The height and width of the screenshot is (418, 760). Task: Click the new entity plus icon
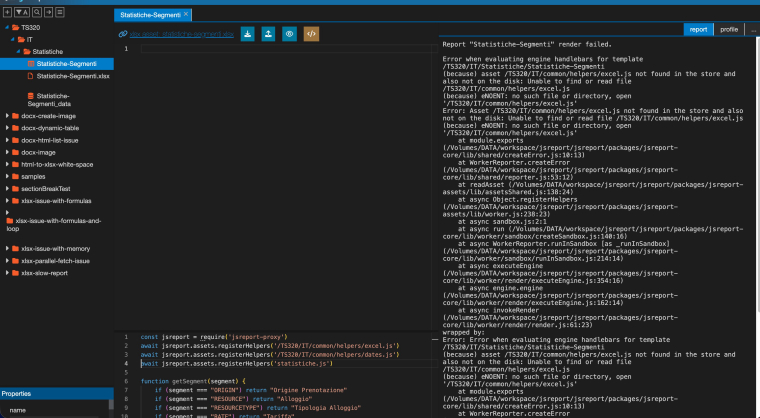tap(7, 12)
